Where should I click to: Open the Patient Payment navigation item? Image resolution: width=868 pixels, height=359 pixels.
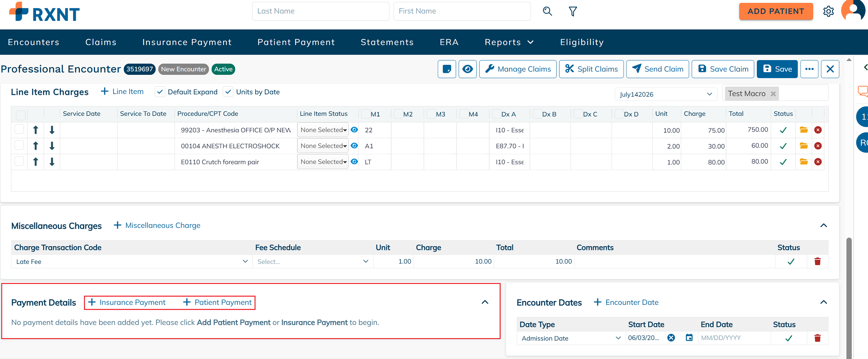(296, 42)
